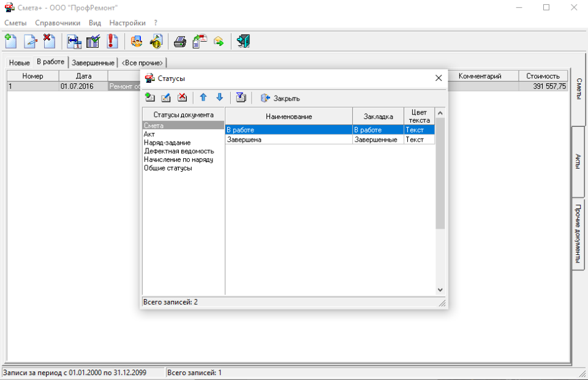Click the printer icon in the main toolbar
This screenshot has width=588, height=380.
pyautogui.click(x=179, y=42)
